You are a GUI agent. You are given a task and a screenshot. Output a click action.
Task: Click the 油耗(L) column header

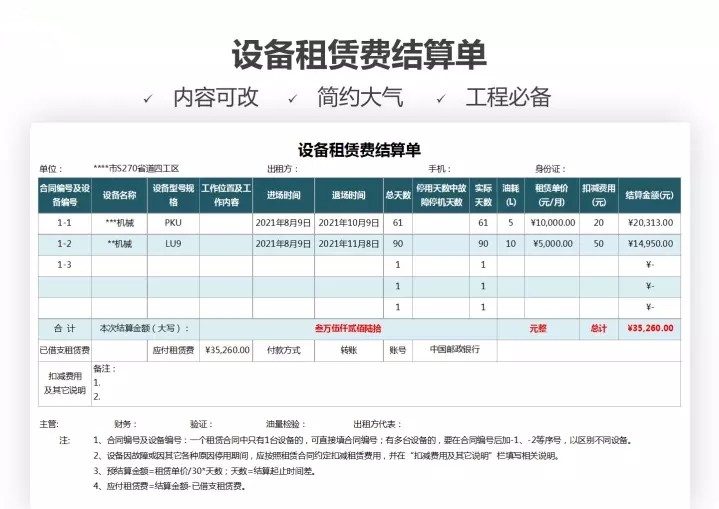pyautogui.click(x=511, y=195)
